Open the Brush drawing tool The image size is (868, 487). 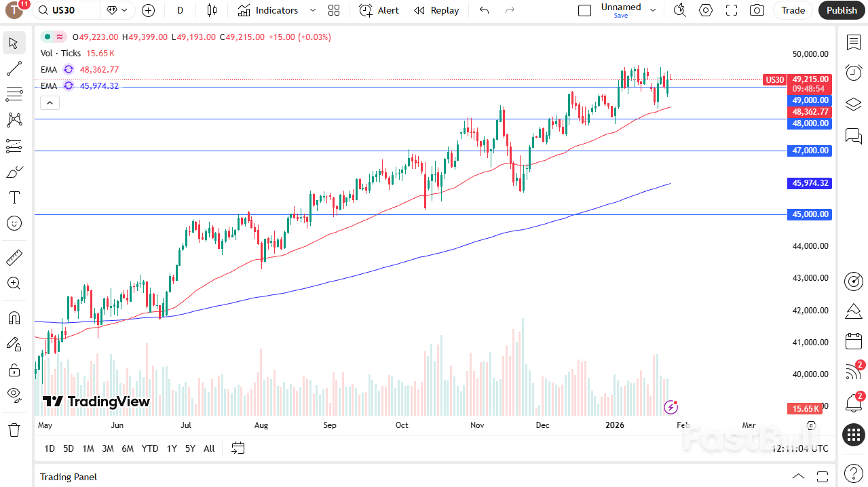14,172
